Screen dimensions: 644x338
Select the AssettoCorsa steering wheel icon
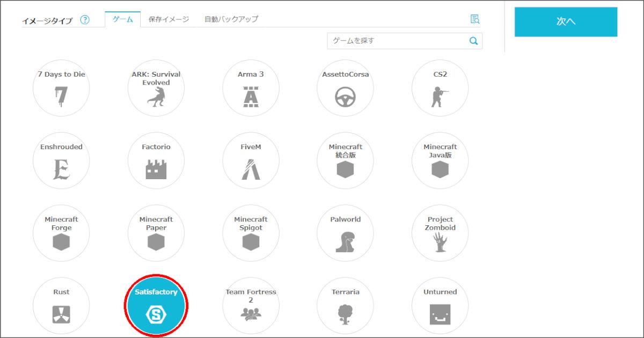[x=345, y=98]
